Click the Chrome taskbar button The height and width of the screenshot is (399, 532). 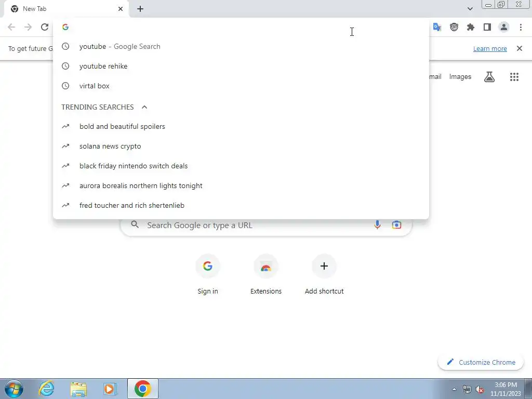143,389
